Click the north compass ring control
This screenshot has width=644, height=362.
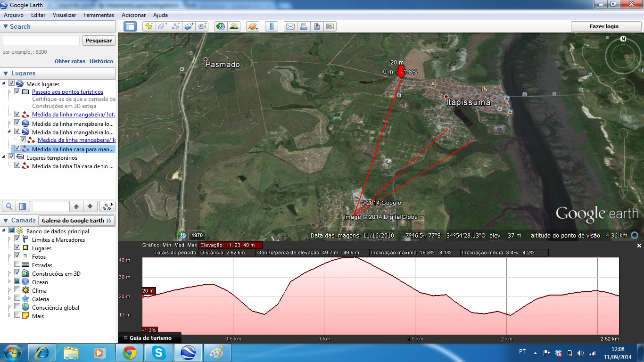coord(623,56)
